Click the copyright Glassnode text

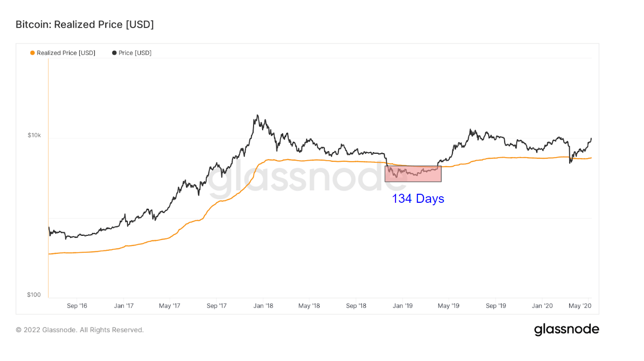pos(80,330)
